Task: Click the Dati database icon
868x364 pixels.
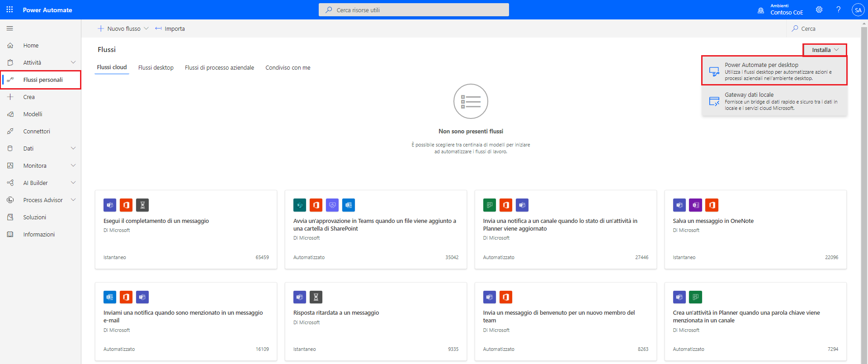Action: click(10, 148)
